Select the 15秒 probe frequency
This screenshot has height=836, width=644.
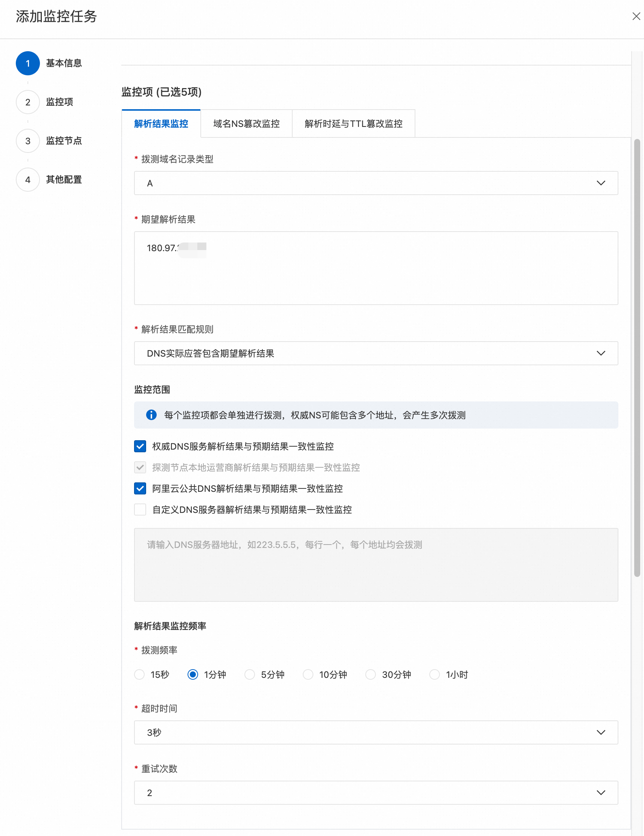point(139,674)
